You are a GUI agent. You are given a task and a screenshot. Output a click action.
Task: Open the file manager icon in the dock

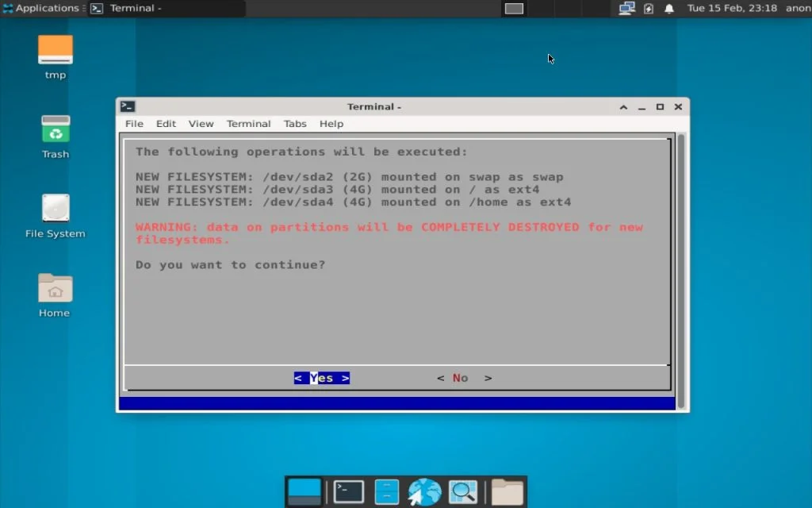pos(386,491)
